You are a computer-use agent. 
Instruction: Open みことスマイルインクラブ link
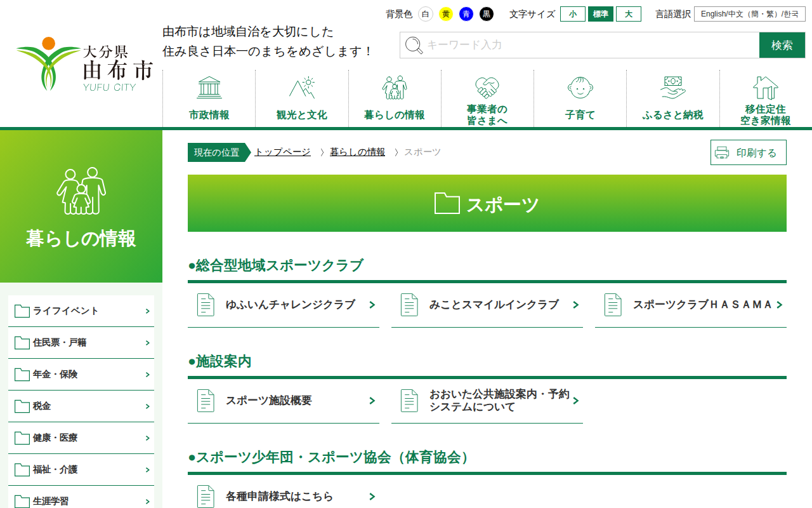(x=487, y=305)
